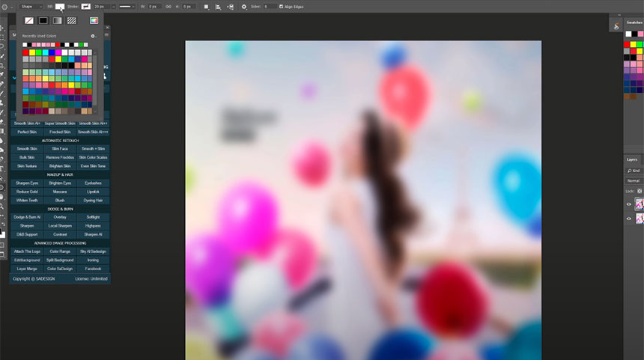Open the stroke width dropdown arrow
This screenshot has height=360, width=644.
coord(114,7)
